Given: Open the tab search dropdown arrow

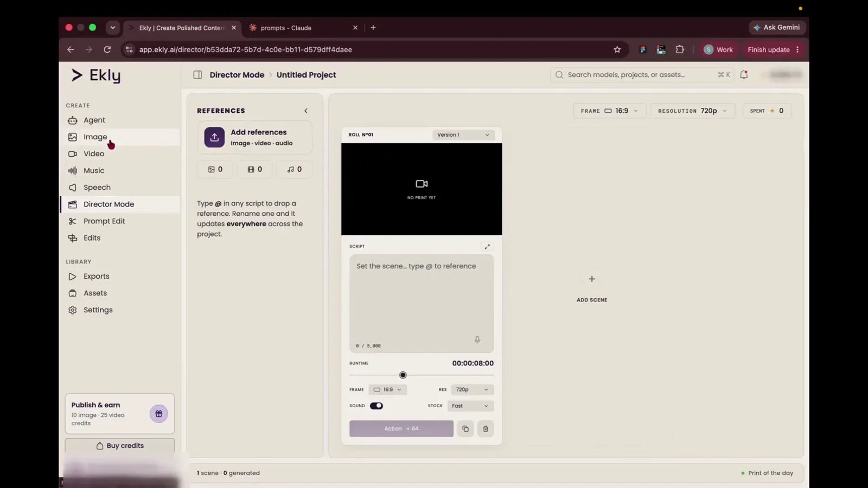Looking at the screenshot, I should pos(113,28).
